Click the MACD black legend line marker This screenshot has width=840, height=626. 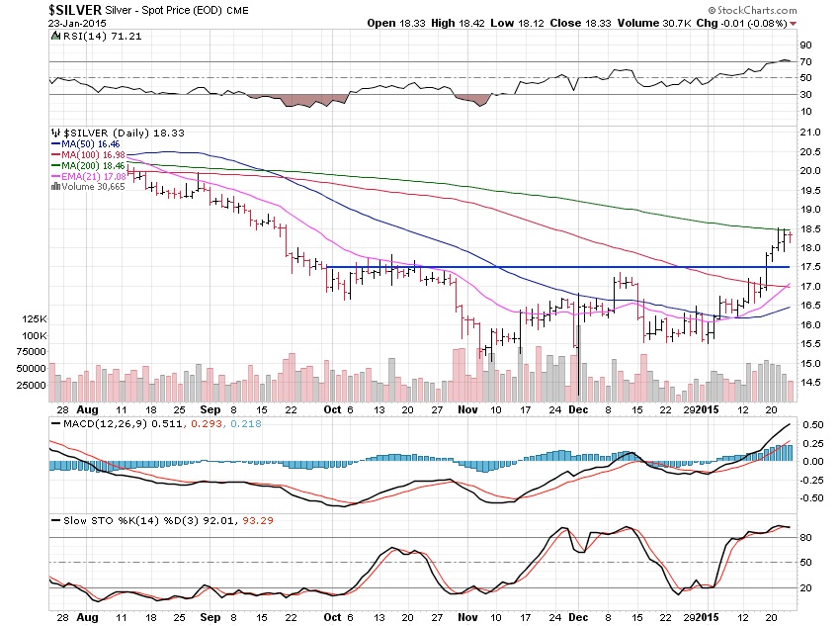coord(55,424)
